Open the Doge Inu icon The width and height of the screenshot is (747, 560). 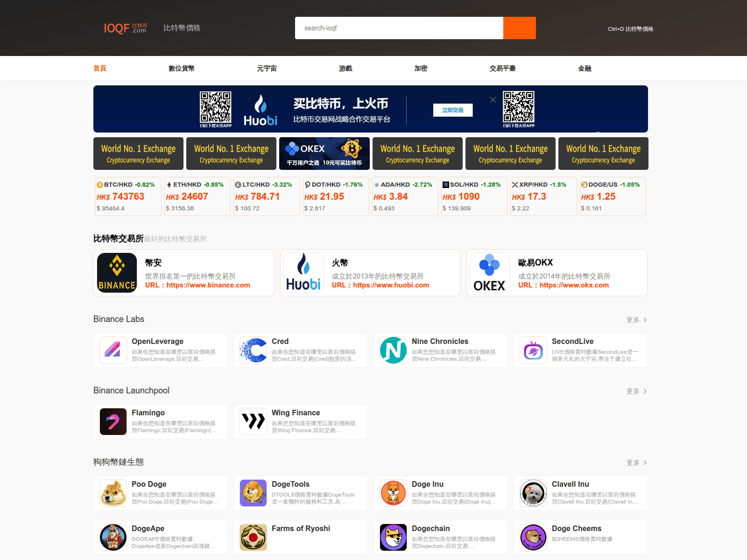pos(393,493)
